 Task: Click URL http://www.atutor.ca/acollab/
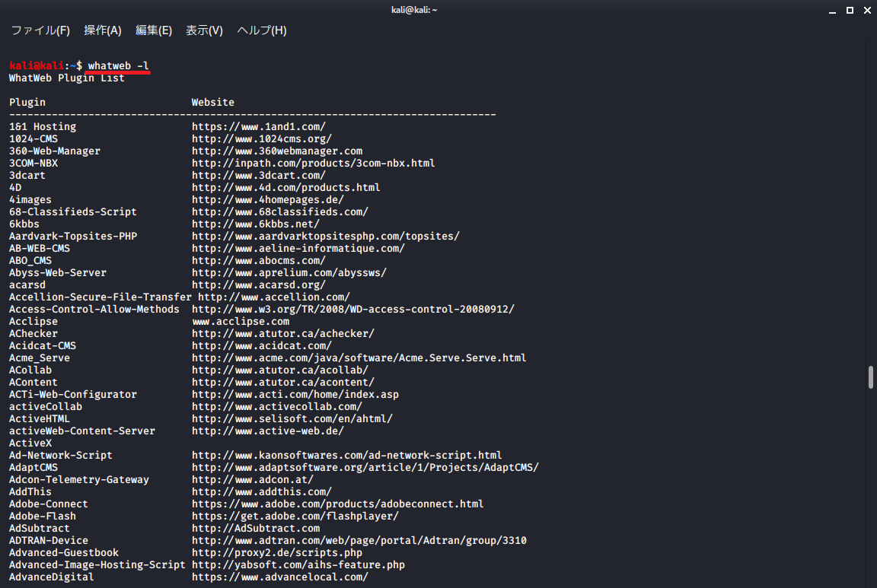click(279, 370)
